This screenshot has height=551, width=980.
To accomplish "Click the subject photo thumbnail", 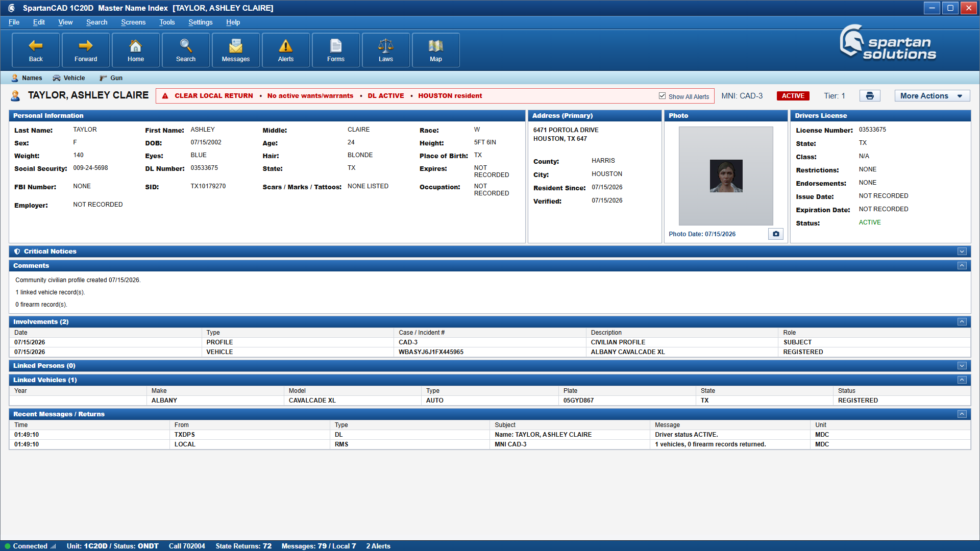I will [x=726, y=176].
